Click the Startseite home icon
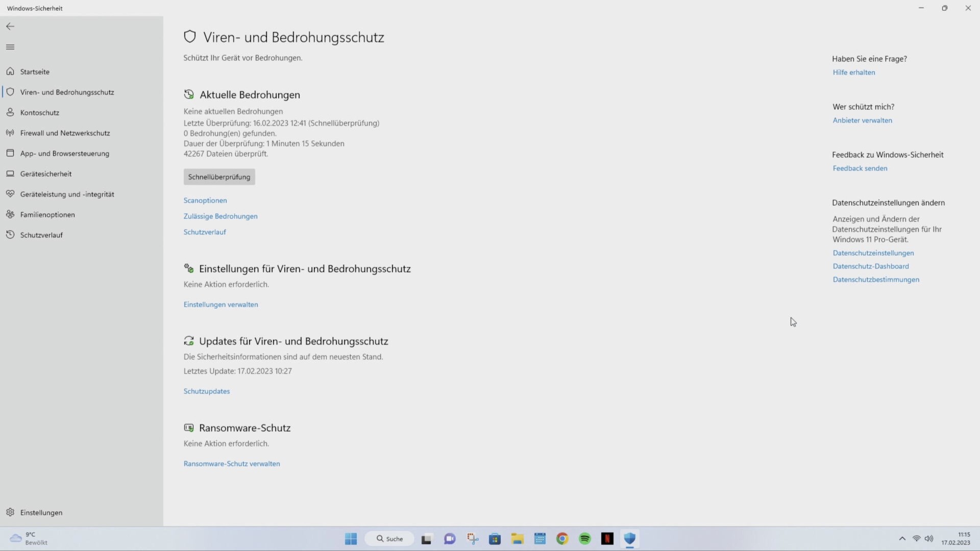 pyautogui.click(x=10, y=71)
